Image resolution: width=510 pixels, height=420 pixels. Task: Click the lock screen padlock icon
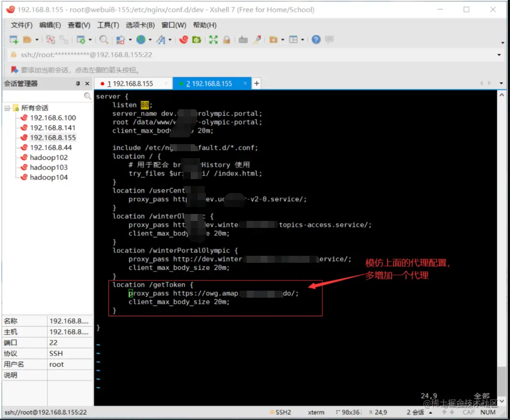click(x=227, y=40)
